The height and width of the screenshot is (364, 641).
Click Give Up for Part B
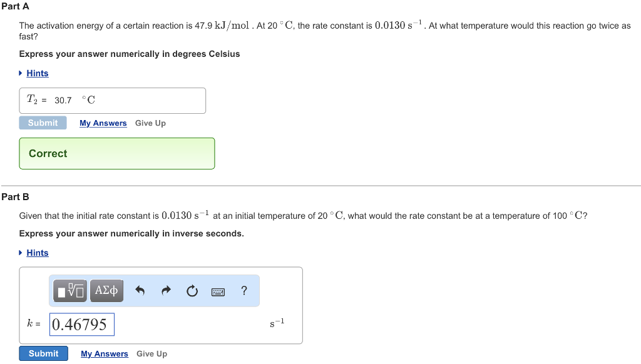pyautogui.click(x=151, y=353)
